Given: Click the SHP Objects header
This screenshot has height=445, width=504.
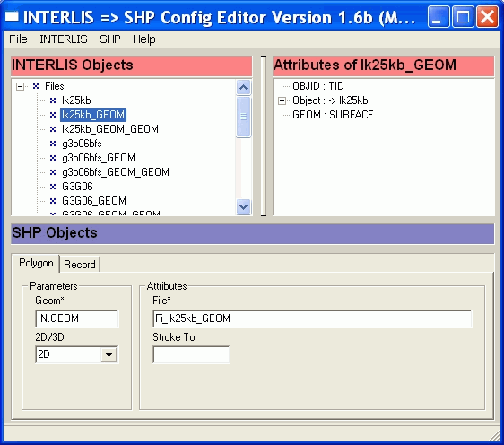Looking at the screenshot, I should coord(252,234).
